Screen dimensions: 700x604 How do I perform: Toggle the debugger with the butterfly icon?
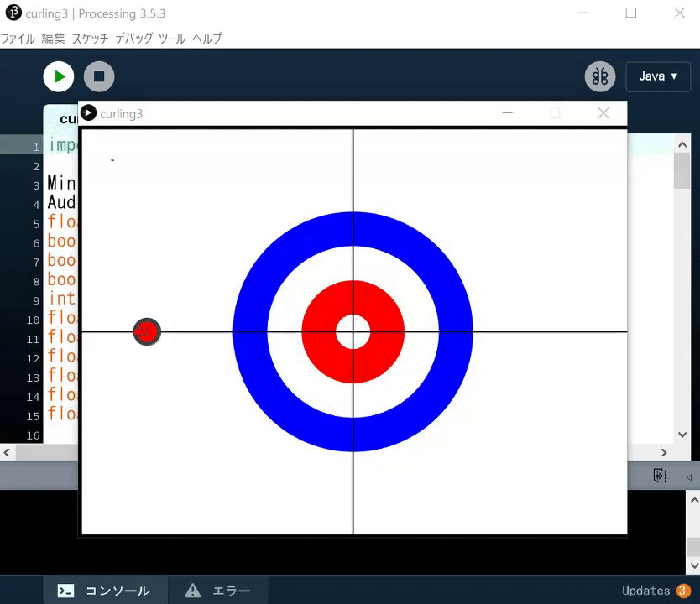tap(600, 76)
